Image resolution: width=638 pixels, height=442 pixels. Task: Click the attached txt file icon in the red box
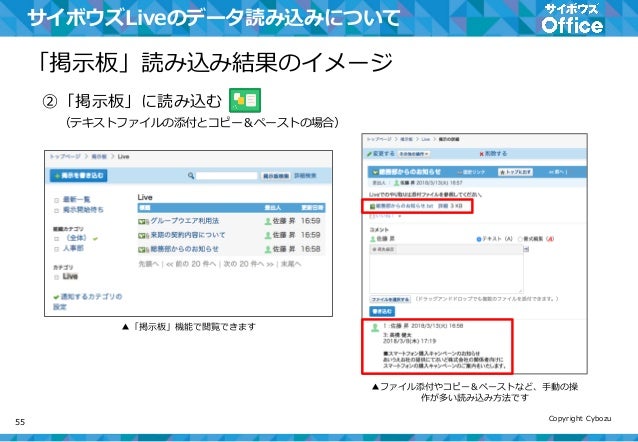(x=372, y=207)
